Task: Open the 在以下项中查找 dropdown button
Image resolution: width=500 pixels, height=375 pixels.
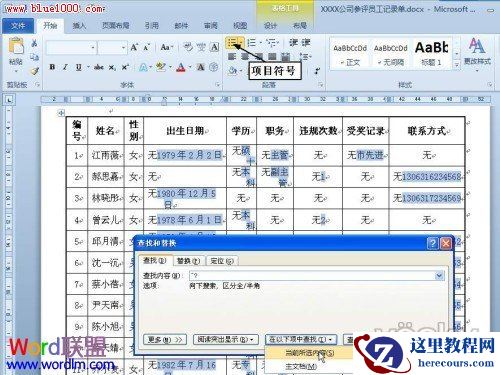Action: click(301, 340)
